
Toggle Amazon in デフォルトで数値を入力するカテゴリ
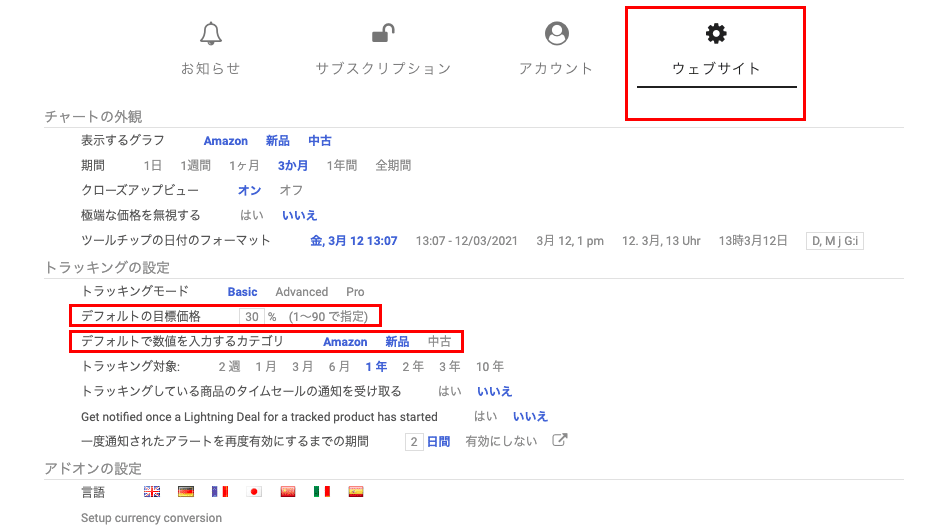345,342
